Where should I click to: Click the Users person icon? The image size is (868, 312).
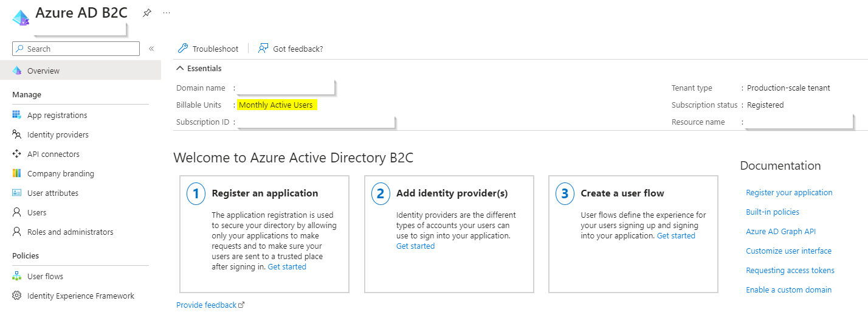17,212
